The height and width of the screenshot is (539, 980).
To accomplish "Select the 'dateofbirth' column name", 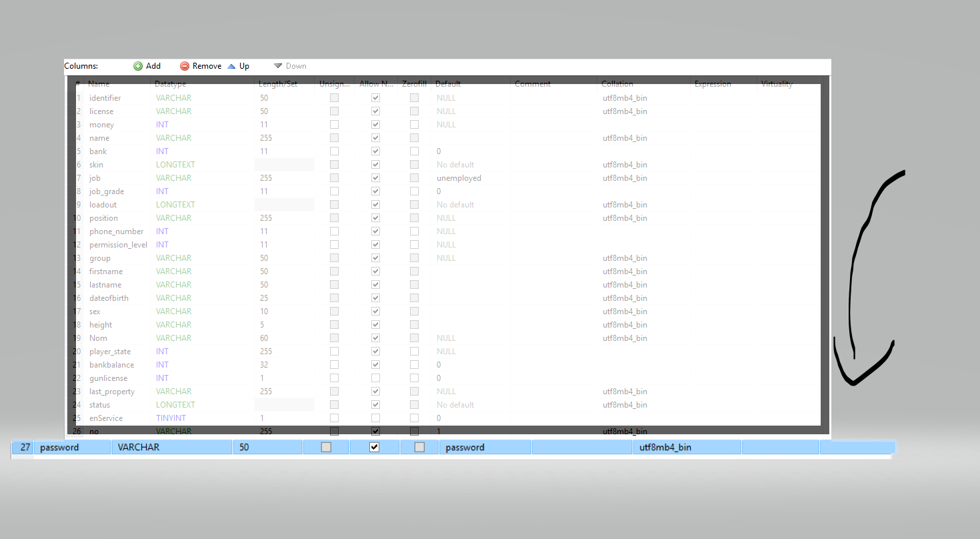I will click(x=109, y=298).
